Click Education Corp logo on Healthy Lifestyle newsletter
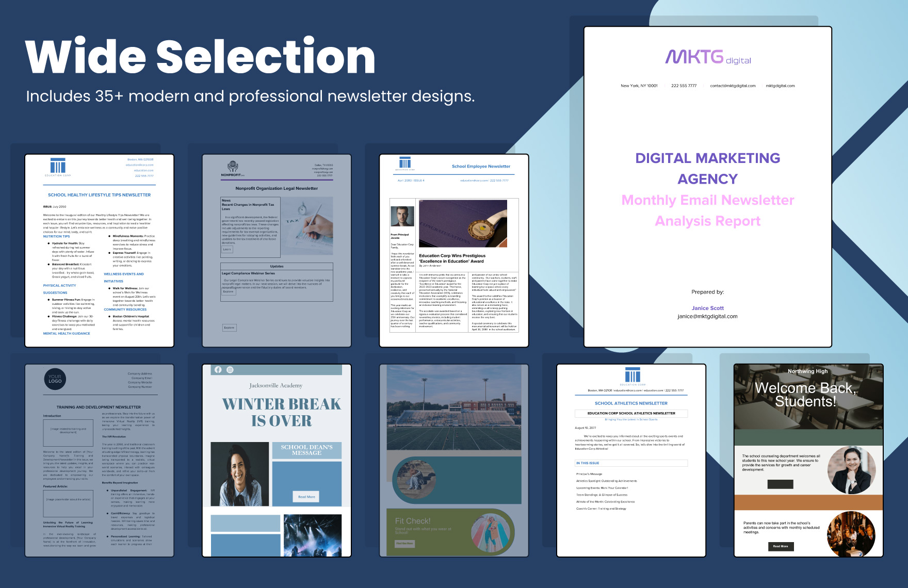This screenshot has height=588, width=908. (x=58, y=167)
